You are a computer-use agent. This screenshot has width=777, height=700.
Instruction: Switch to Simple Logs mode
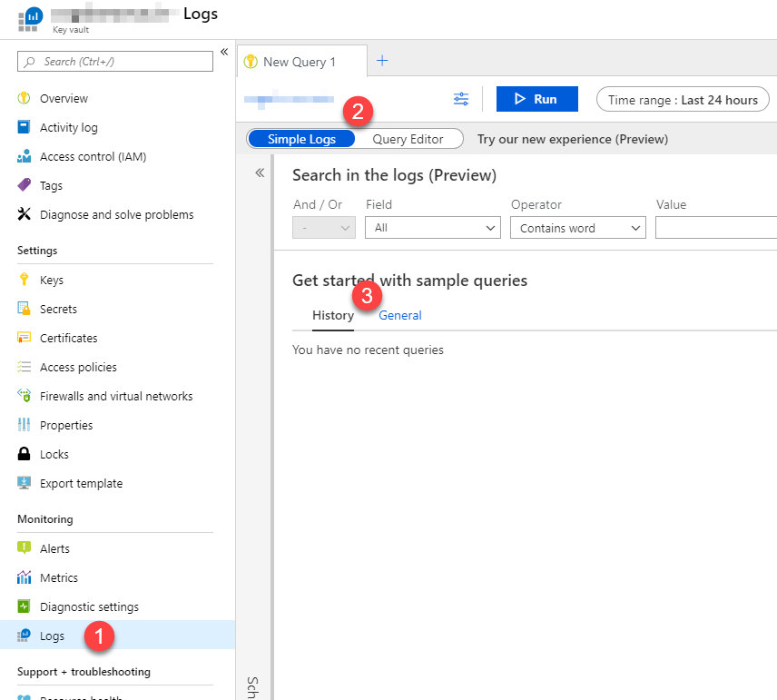tap(301, 139)
